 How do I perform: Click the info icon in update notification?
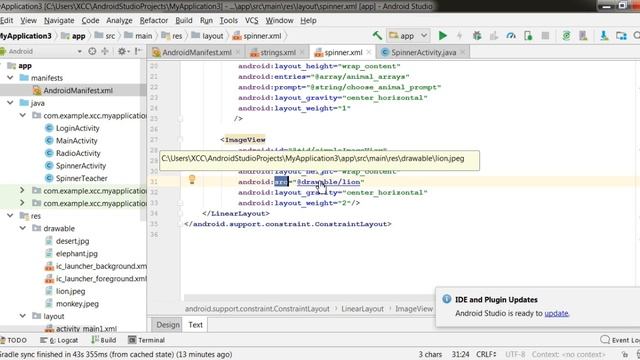click(x=447, y=299)
